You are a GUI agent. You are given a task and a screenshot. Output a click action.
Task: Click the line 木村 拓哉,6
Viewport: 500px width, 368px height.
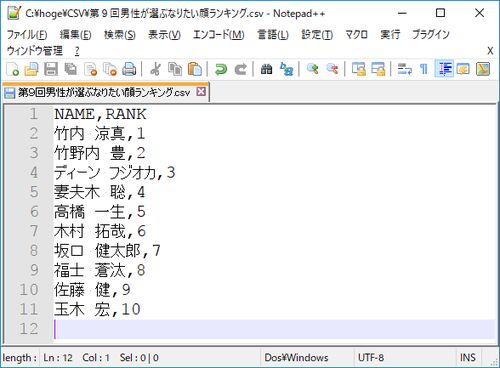point(99,231)
